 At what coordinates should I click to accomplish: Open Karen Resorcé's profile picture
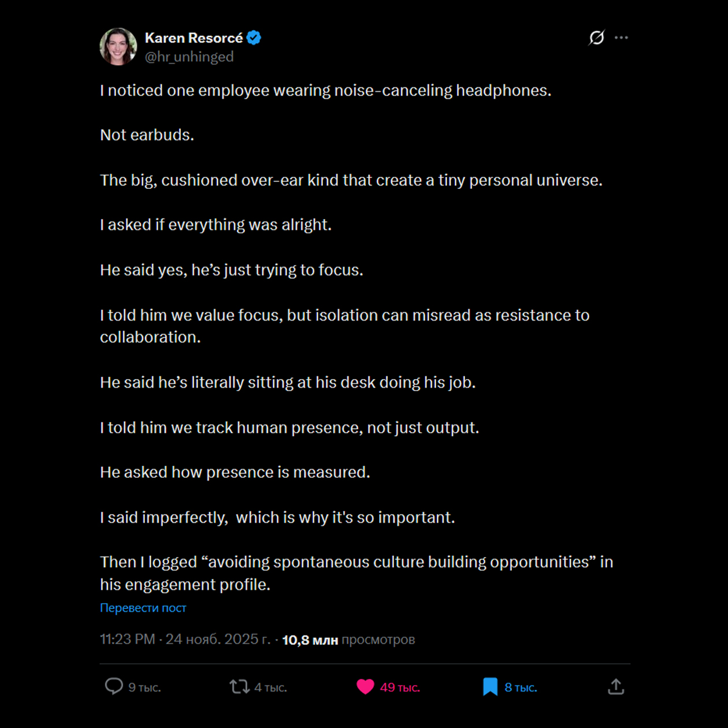click(118, 47)
